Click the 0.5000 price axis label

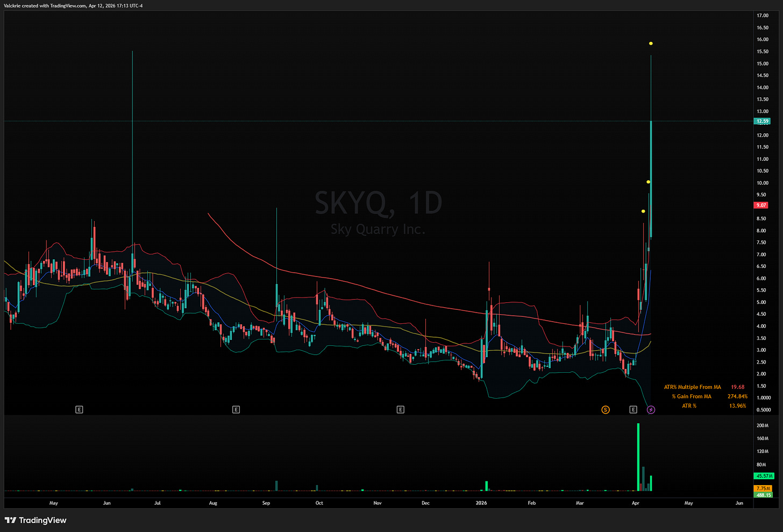click(x=764, y=410)
